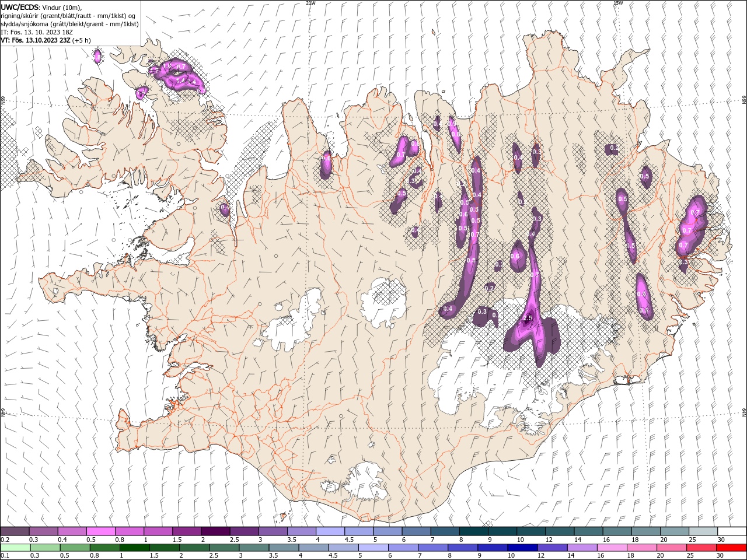Click the 64N latitude label on the right edge

[x=744, y=412]
